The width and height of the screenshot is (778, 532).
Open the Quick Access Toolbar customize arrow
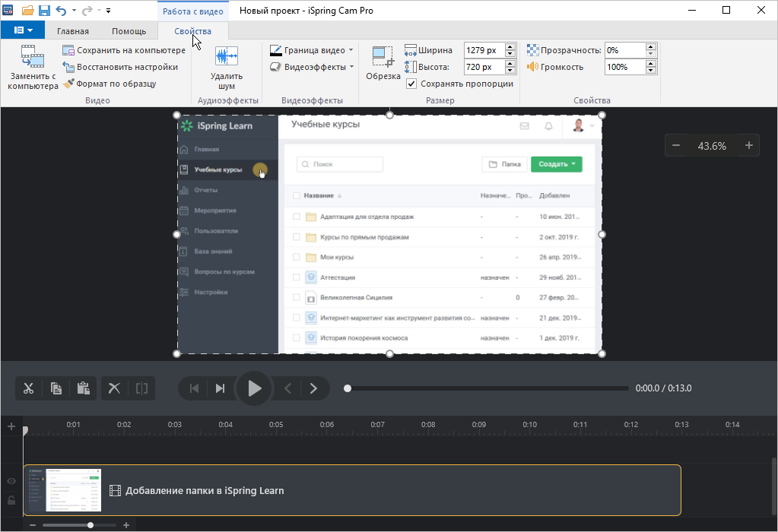click(108, 11)
